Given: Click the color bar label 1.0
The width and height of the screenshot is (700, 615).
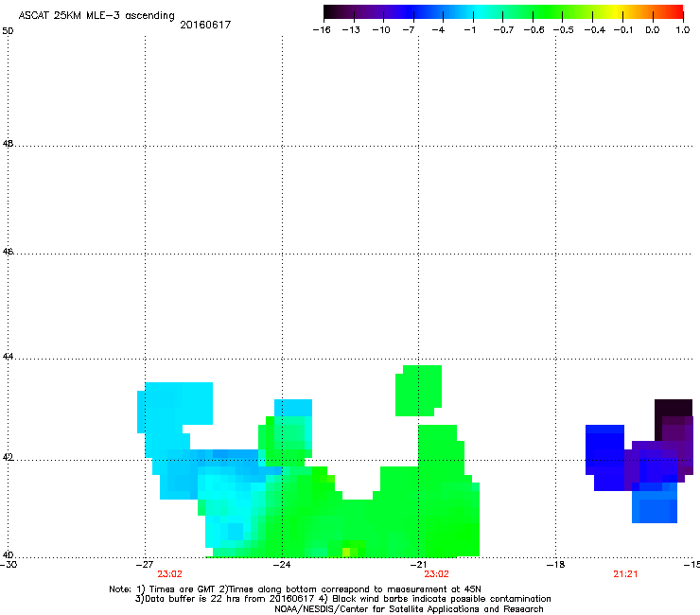Looking at the screenshot, I should pos(683,30).
